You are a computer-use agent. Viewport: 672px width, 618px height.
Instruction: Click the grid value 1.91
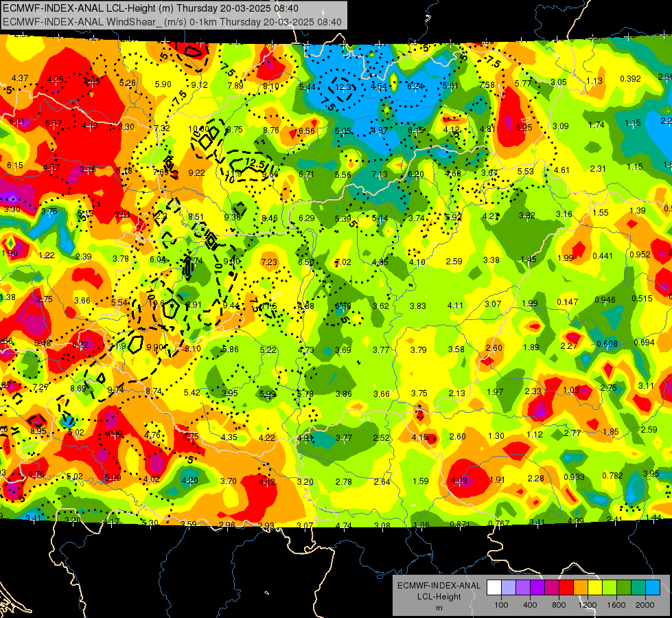[x=497, y=479]
